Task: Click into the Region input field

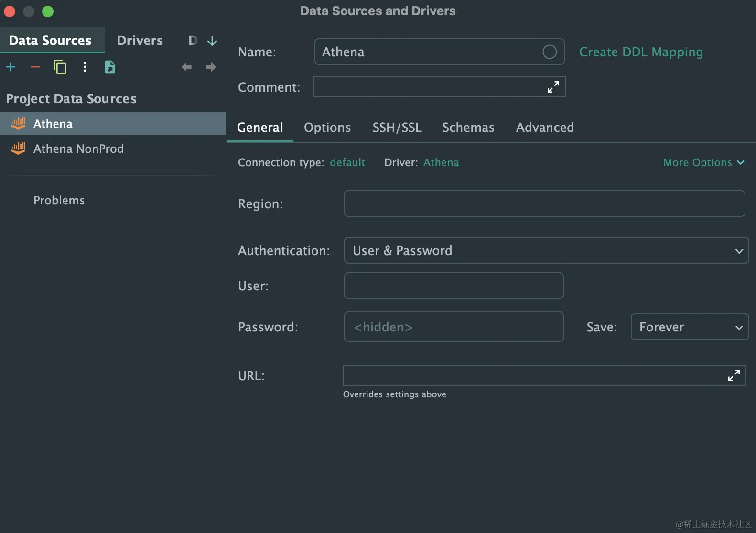Action: [544, 204]
